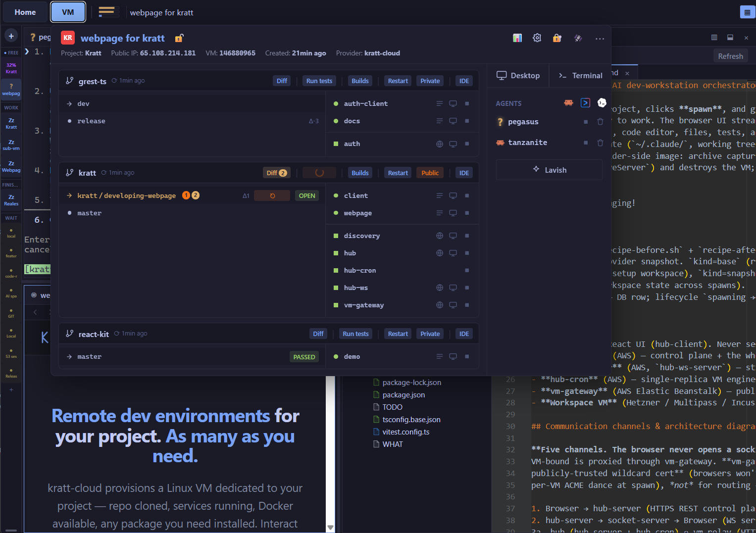Viewport: 756px width, 533px height.
Task: Open globe link for auth service
Action: tap(439, 144)
